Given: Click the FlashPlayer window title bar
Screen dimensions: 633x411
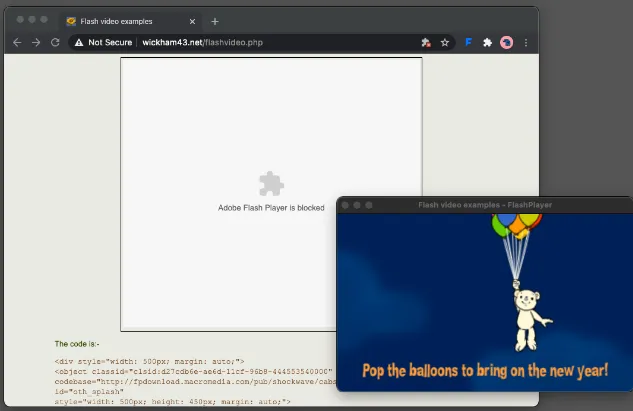Looking at the screenshot, I should click(x=485, y=205).
